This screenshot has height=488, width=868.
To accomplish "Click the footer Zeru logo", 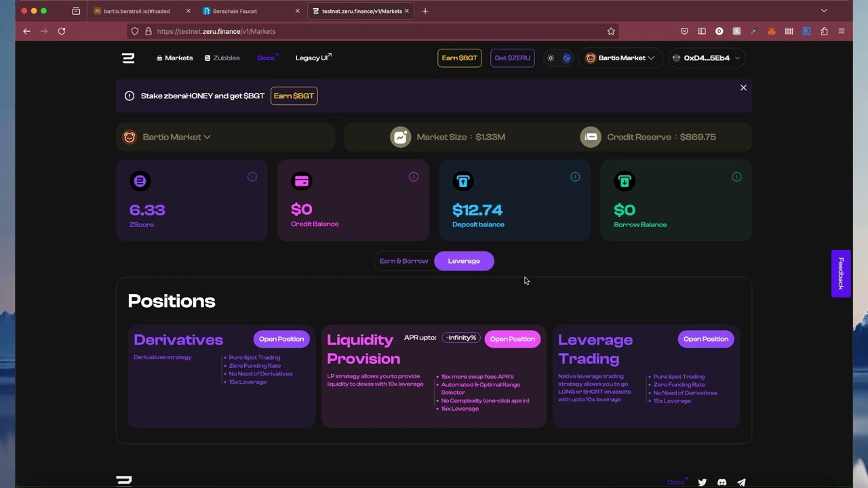I will [x=124, y=481].
